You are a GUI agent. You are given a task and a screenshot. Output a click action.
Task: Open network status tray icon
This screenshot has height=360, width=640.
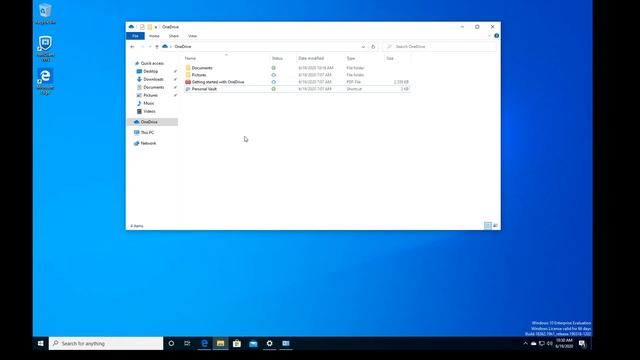click(542, 344)
